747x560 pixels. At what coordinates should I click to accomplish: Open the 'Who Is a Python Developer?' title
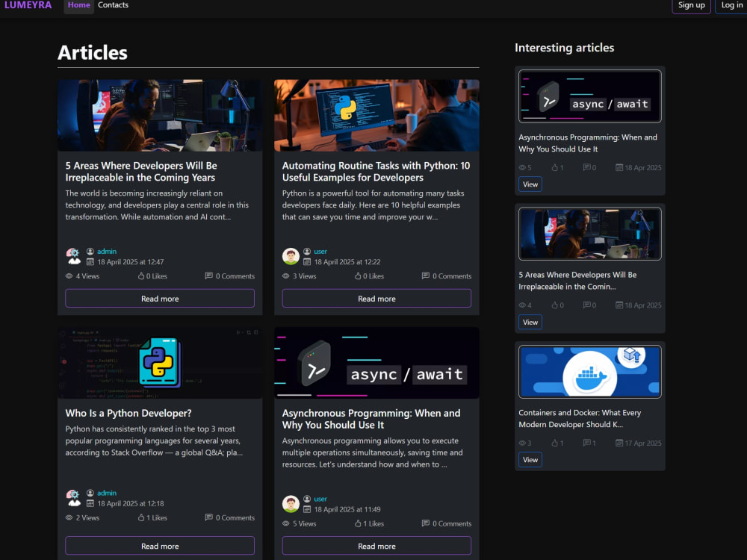click(x=128, y=414)
